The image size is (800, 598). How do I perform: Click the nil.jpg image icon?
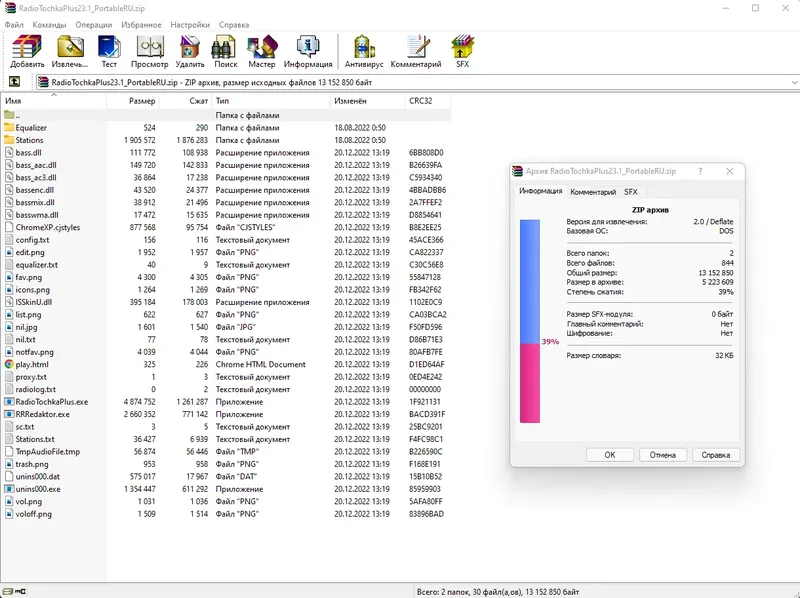[9, 327]
